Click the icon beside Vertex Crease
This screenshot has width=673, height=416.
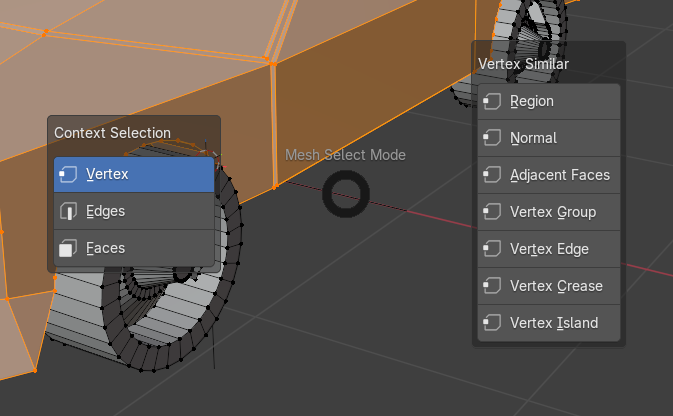492,286
